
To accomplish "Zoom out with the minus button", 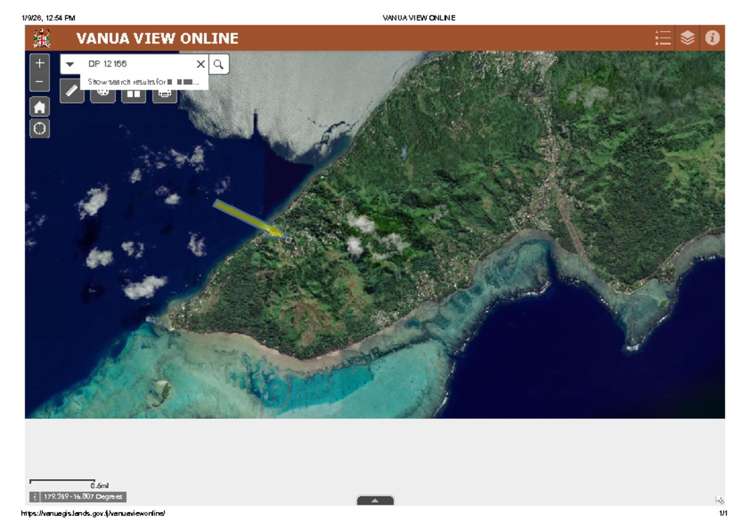I will (x=40, y=82).
